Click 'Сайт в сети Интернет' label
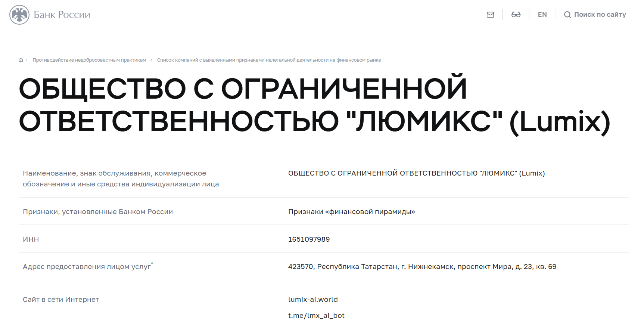The height and width of the screenshot is (322, 644). 61,300
